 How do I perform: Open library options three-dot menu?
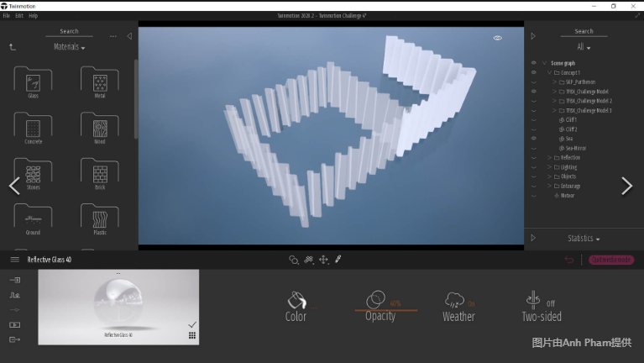[113, 36]
